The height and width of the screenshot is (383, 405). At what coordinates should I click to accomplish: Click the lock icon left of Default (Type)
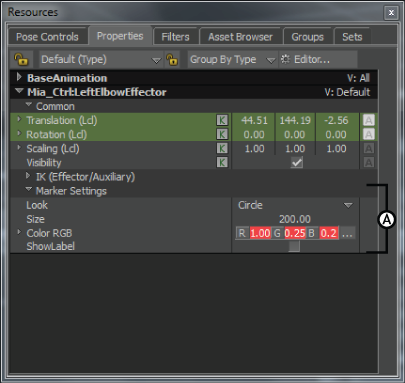[x=21, y=60]
